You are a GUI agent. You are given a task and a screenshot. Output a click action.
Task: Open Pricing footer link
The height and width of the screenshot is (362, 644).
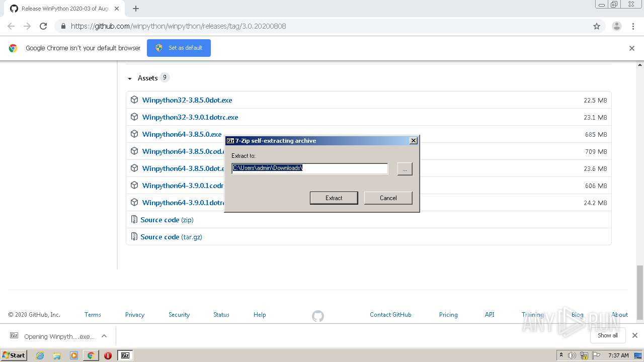click(448, 315)
